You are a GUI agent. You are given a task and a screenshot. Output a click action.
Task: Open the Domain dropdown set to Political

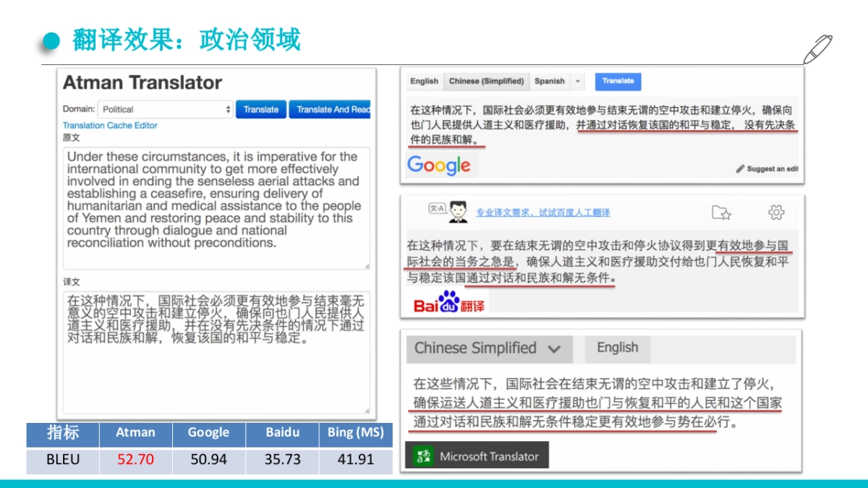(x=166, y=109)
